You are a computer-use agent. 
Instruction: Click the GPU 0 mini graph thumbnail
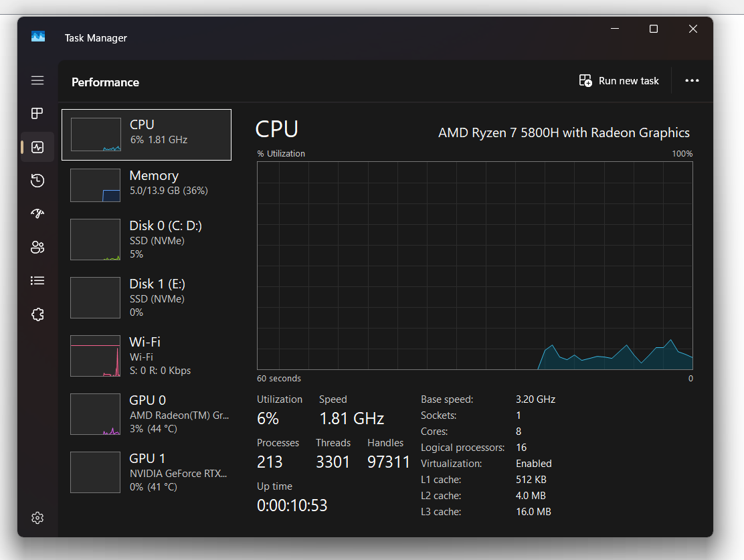pos(96,414)
